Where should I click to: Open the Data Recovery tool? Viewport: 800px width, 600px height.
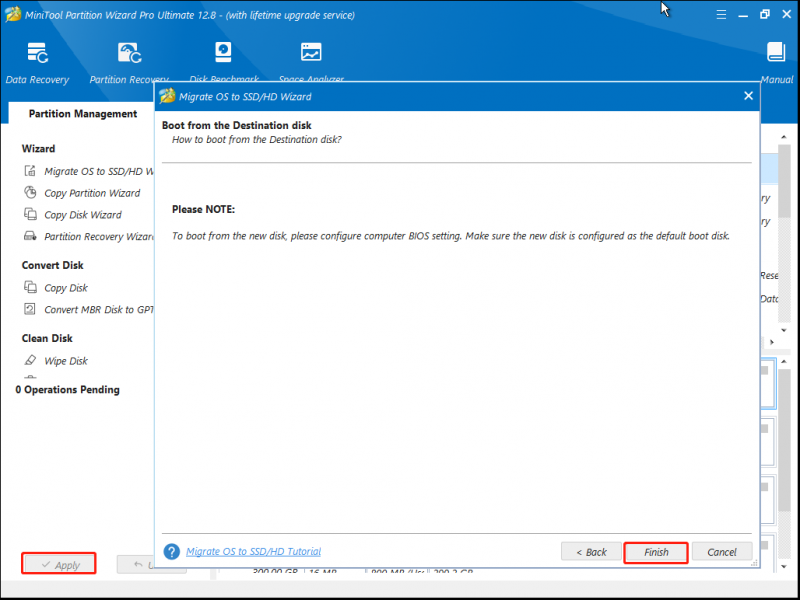tap(37, 63)
